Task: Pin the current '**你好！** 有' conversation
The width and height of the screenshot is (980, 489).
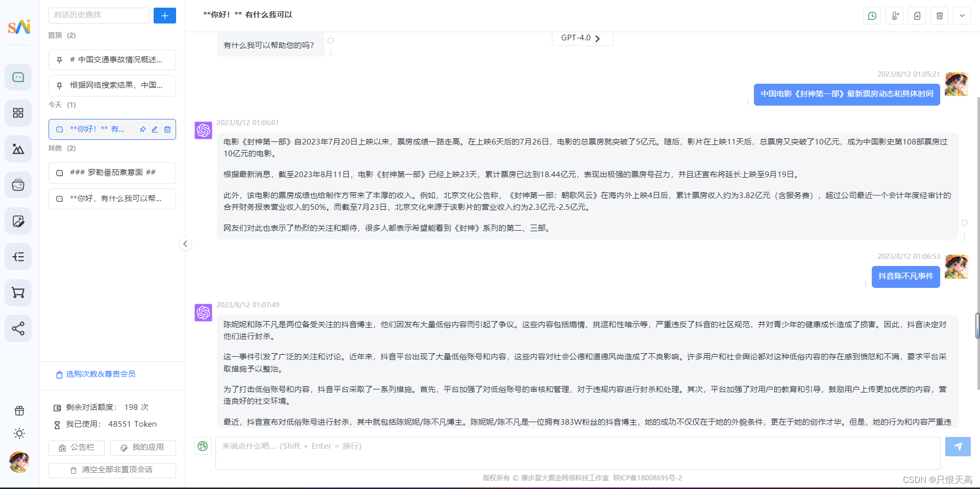Action: point(143,130)
